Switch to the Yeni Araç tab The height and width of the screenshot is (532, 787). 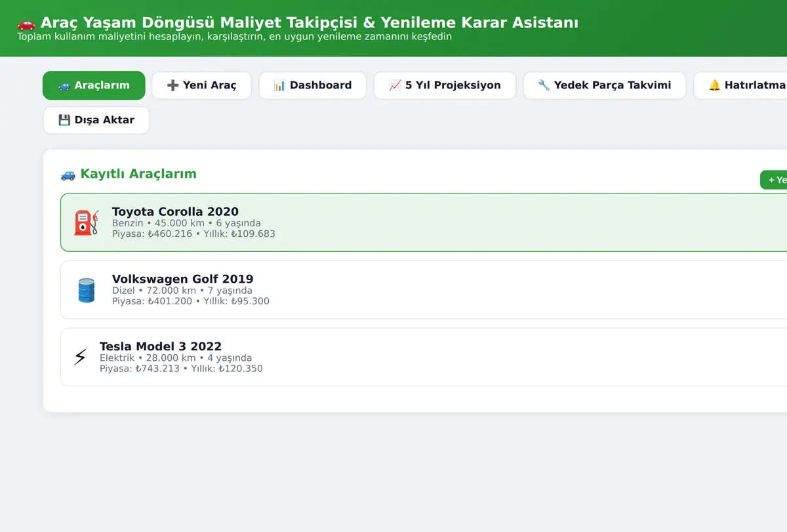tap(201, 85)
